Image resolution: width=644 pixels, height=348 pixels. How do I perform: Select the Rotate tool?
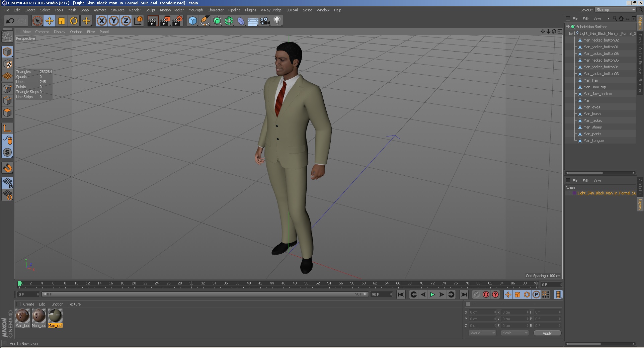point(74,21)
